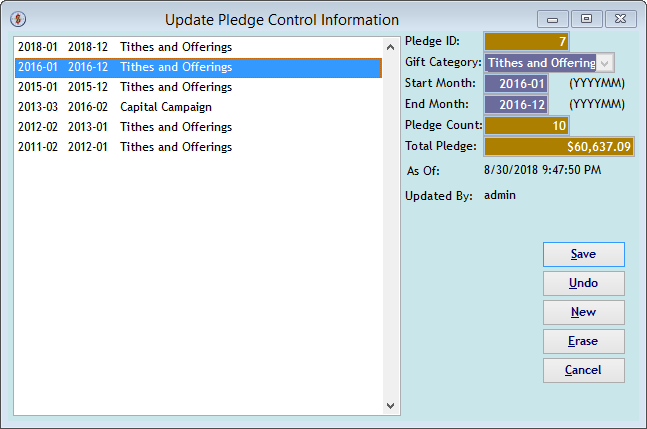647x429 pixels.
Task: Select the 2011-02 to 2012-01 Tithes and Offerings row
Action: click(198, 147)
